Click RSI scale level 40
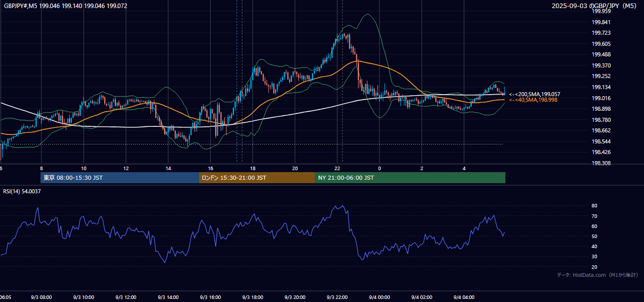Viewport: 644px width, 302px height. click(x=594, y=246)
